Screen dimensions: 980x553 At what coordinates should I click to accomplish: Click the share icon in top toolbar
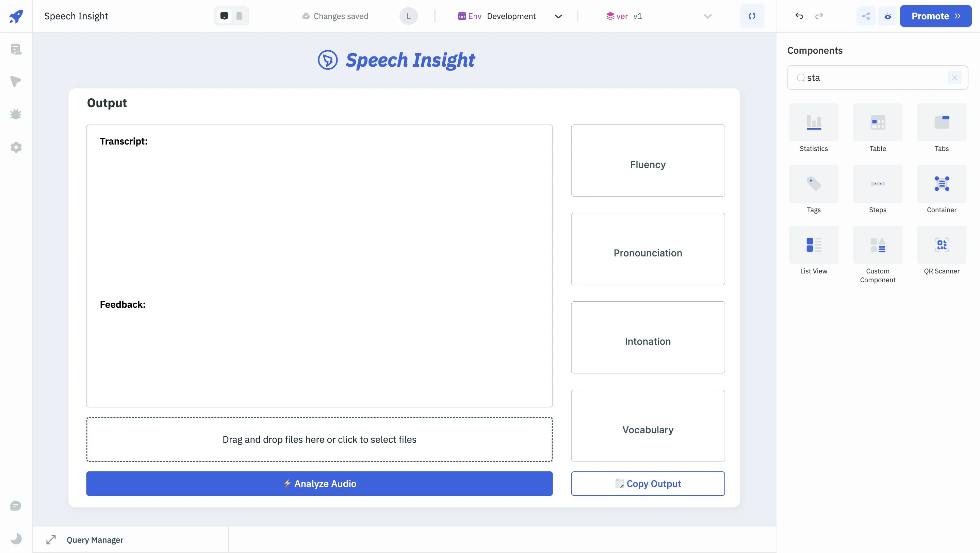coord(866,16)
